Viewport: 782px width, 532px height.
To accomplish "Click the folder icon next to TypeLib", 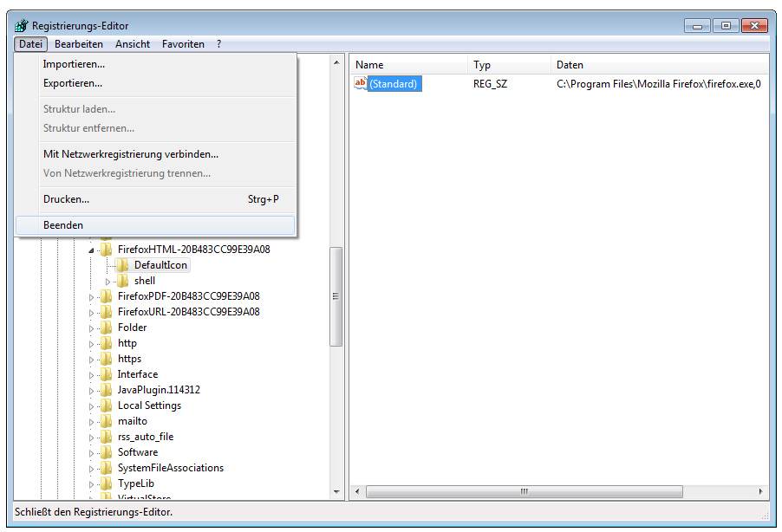I will [x=106, y=483].
